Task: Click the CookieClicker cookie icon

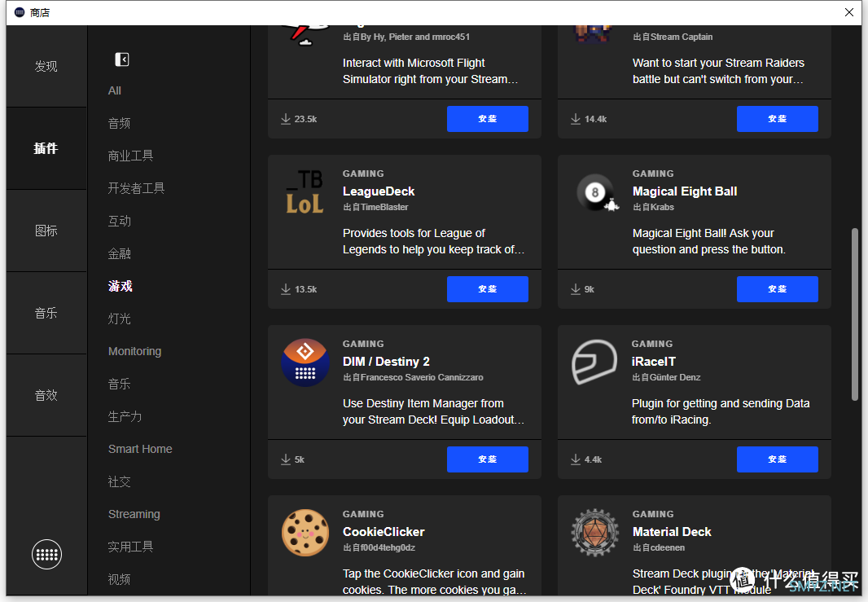Action: click(x=305, y=532)
